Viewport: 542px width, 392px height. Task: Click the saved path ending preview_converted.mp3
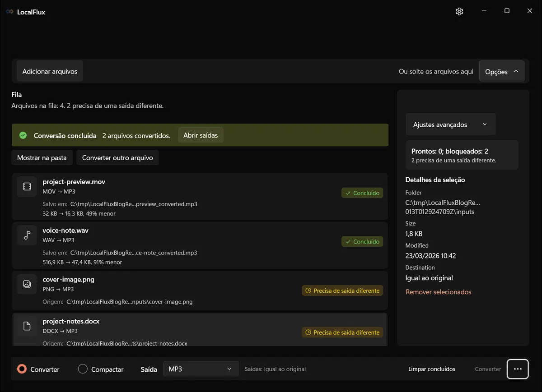point(134,204)
